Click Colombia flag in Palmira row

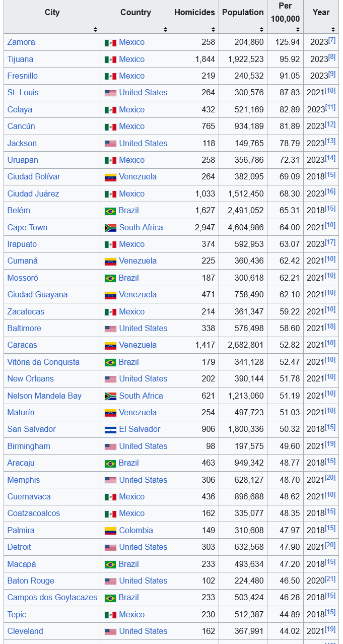[x=110, y=531]
